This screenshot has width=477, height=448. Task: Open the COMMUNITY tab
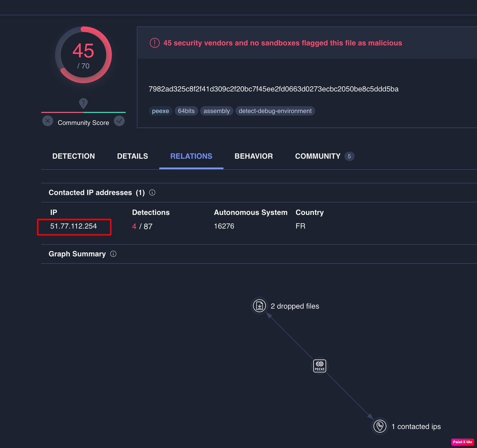pyautogui.click(x=318, y=156)
